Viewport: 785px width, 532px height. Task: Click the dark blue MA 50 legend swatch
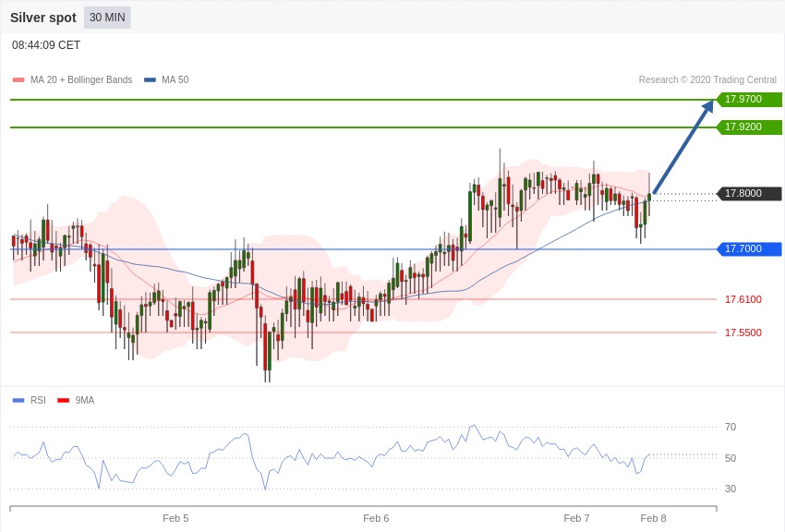pyautogui.click(x=150, y=80)
